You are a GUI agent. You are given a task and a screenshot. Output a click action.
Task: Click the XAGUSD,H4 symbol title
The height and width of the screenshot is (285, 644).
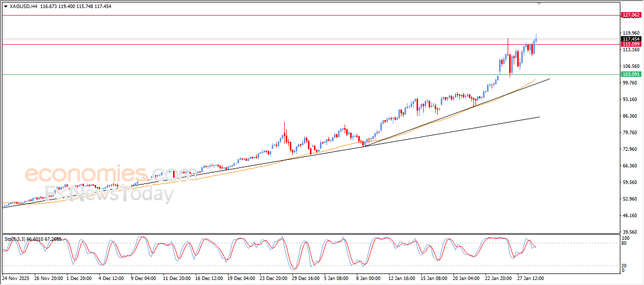[23, 6]
